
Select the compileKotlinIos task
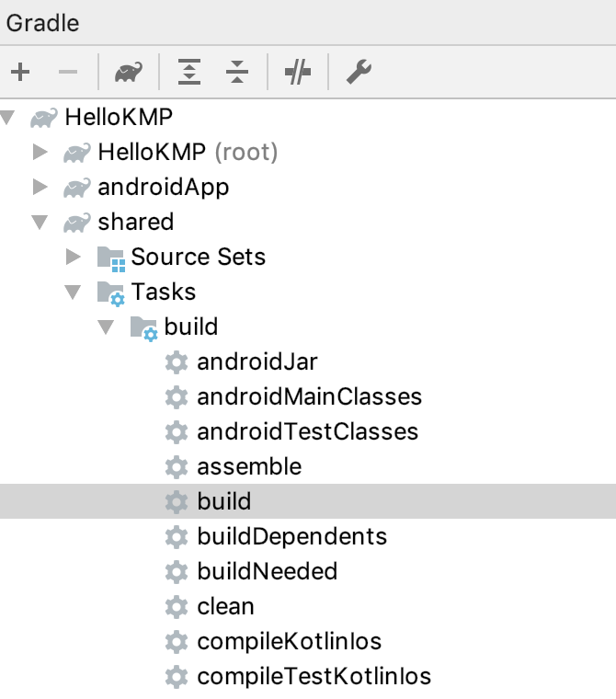pos(289,642)
